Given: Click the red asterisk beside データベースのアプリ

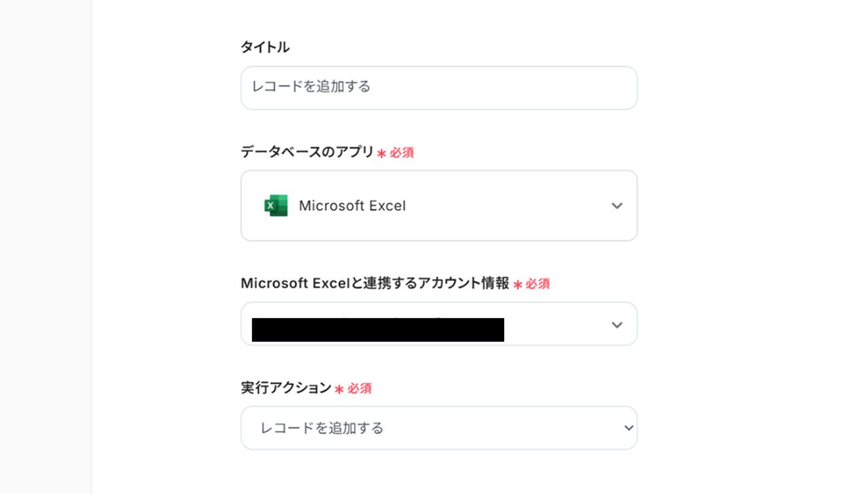Looking at the screenshot, I should (382, 153).
